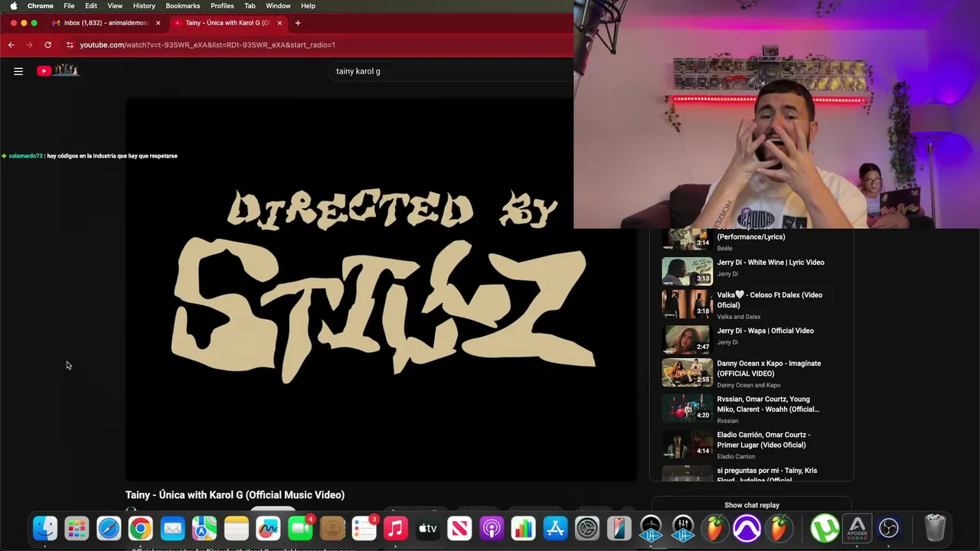Screen dimensions: 980x551
Task: Open the Chrome application menu
Action: point(41,6)
